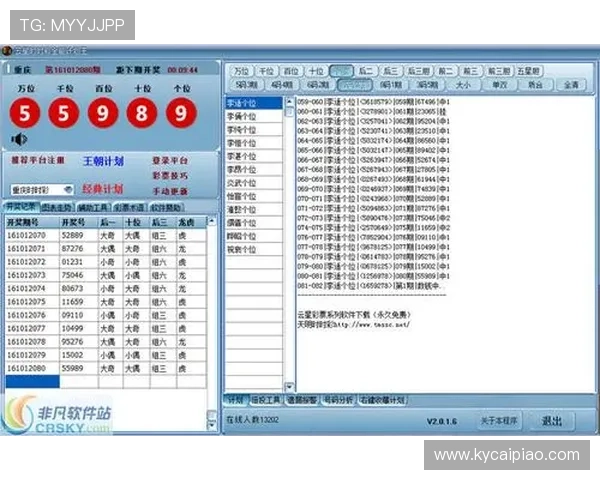Select the 单双 plan type button
Image resolution: width=600 pixels, height=480 pixels.
click(x=499, y=85)
